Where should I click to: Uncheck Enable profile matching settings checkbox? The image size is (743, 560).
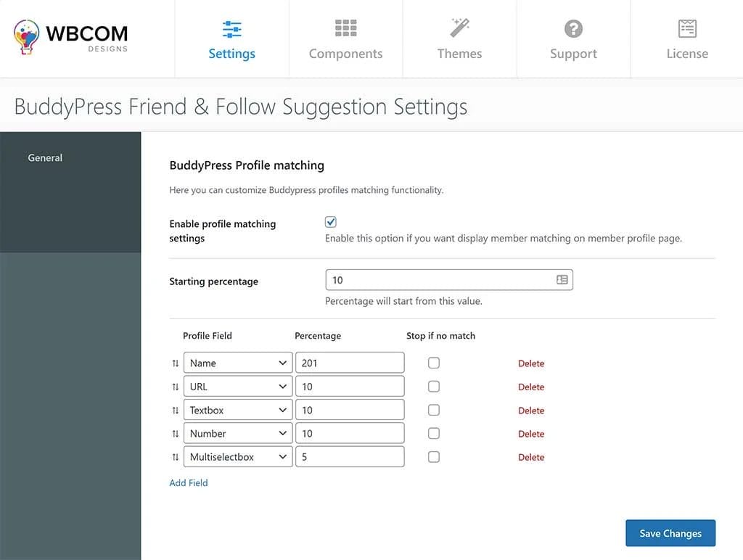point(331,222)
